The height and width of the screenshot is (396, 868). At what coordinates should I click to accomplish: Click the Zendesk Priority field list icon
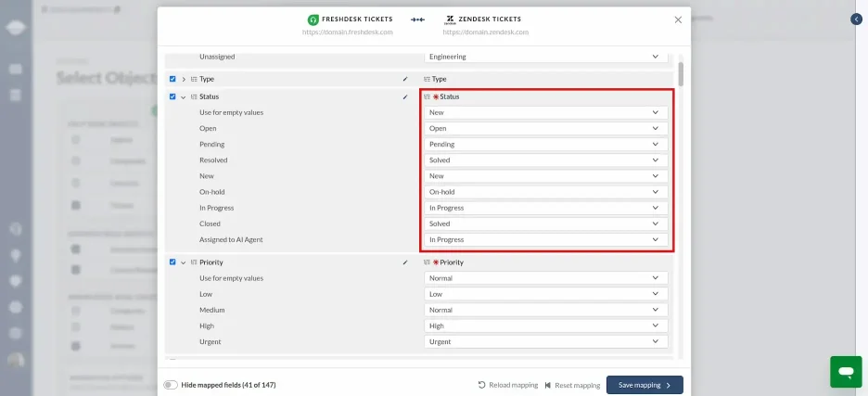coord(427,262)
